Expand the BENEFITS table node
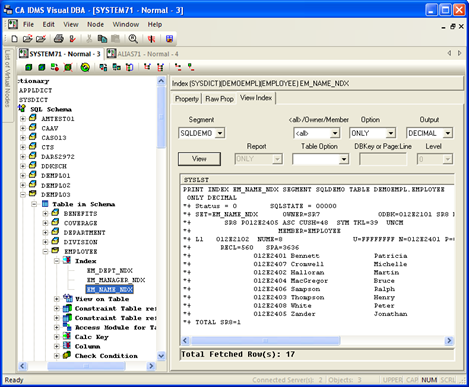 [x=45, y=214]
